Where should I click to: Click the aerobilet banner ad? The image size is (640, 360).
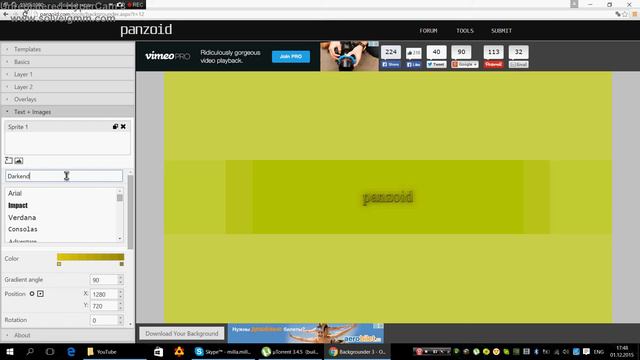[306, 333]
